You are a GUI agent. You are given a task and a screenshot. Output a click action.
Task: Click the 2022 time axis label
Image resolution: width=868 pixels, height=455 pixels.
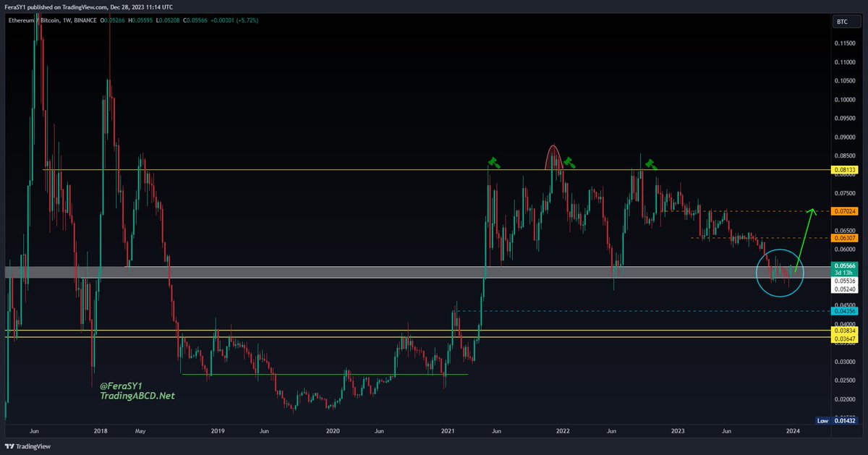[x=563, y=430]
